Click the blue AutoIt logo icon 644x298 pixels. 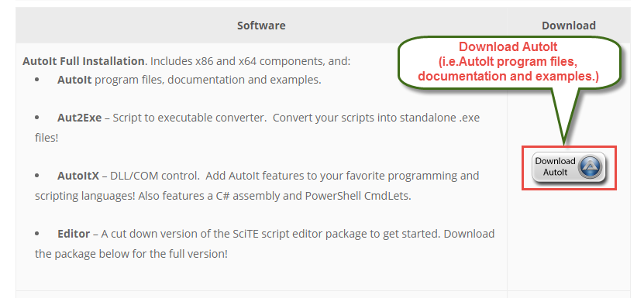tap(591, 167)
